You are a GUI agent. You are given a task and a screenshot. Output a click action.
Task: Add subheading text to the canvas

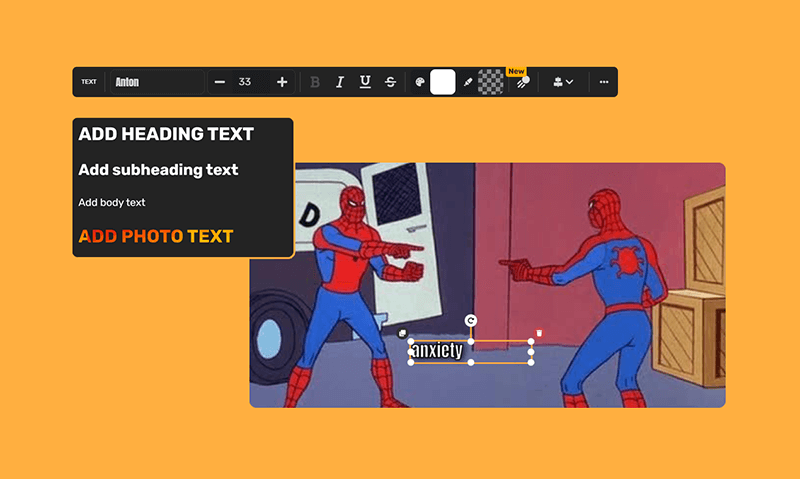pos(158,170)
